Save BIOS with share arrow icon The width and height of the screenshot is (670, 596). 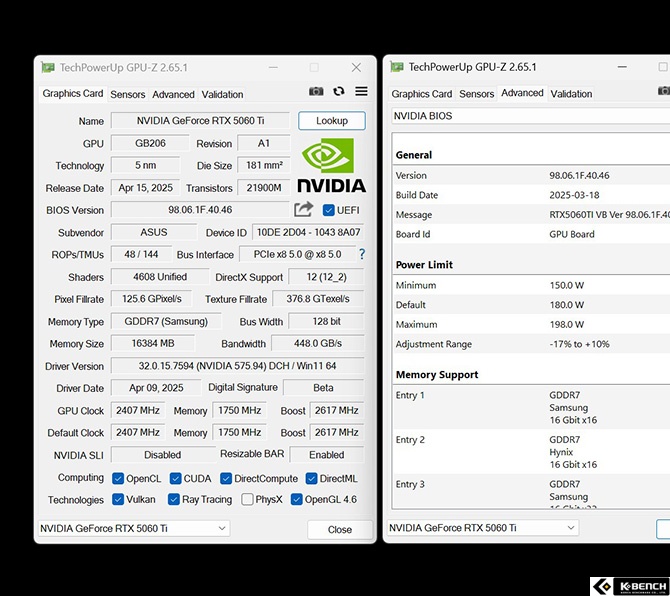[304, 209]
